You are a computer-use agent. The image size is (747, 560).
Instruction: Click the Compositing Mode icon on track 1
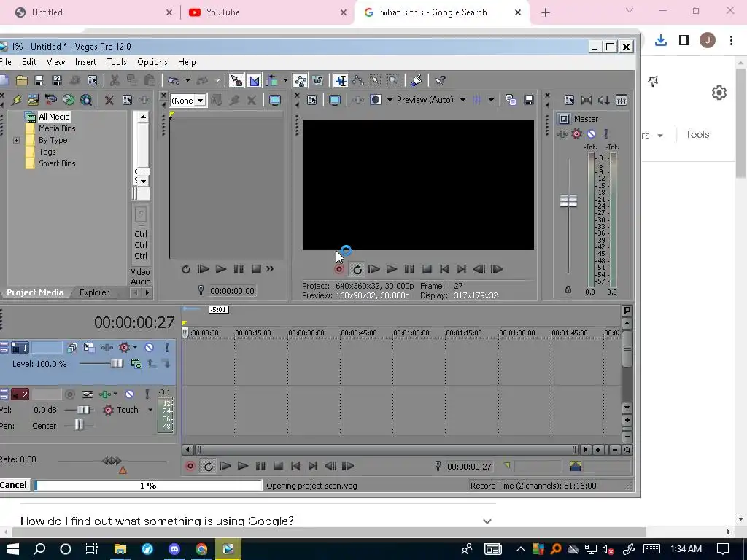136,364
